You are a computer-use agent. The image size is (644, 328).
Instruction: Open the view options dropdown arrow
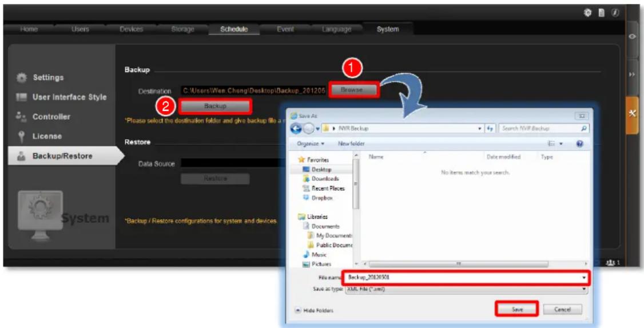point(561,144)
